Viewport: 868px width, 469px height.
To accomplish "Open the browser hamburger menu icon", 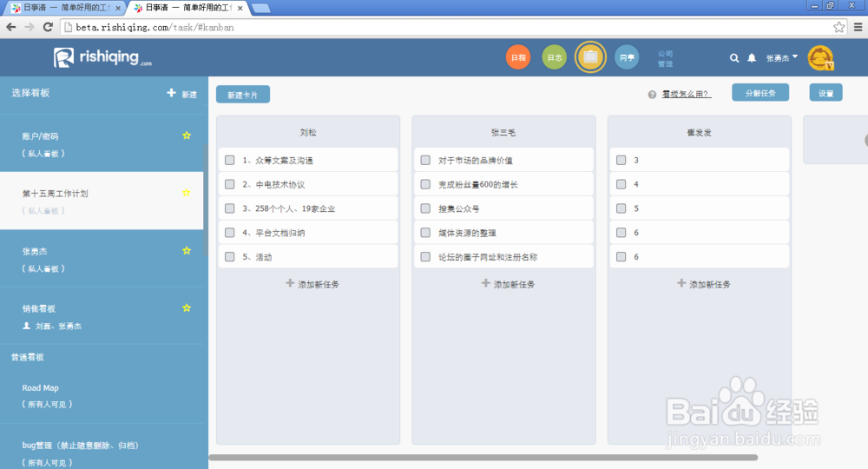I will coord(858,27).
